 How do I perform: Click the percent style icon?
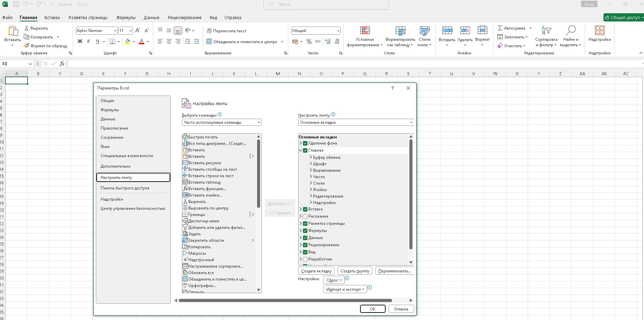tap(309, 41)
